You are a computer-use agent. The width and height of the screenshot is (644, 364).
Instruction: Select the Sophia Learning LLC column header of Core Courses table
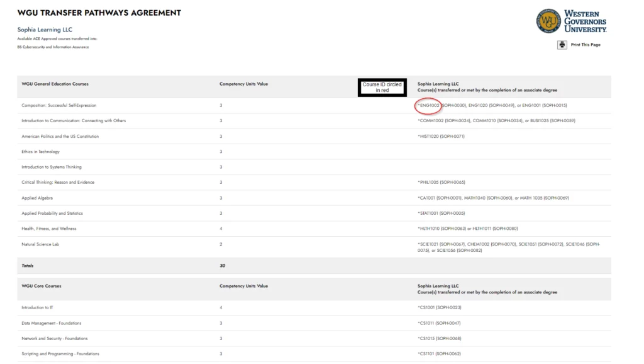(x=487, y=288)
